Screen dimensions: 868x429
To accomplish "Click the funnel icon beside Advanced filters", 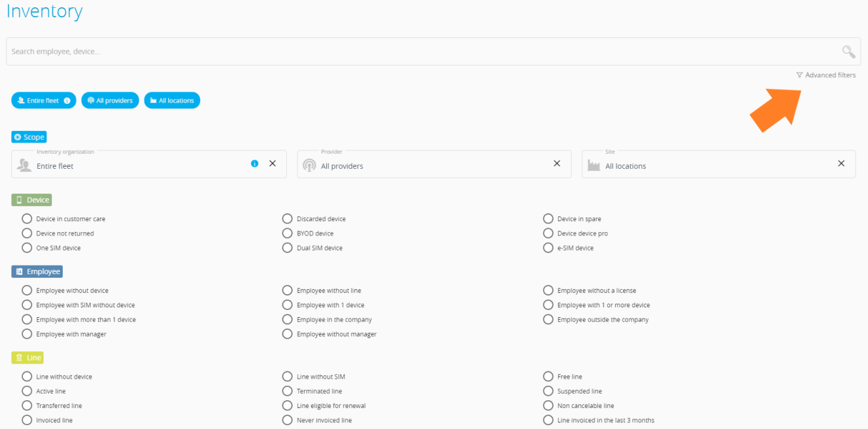I will (799, 75).
